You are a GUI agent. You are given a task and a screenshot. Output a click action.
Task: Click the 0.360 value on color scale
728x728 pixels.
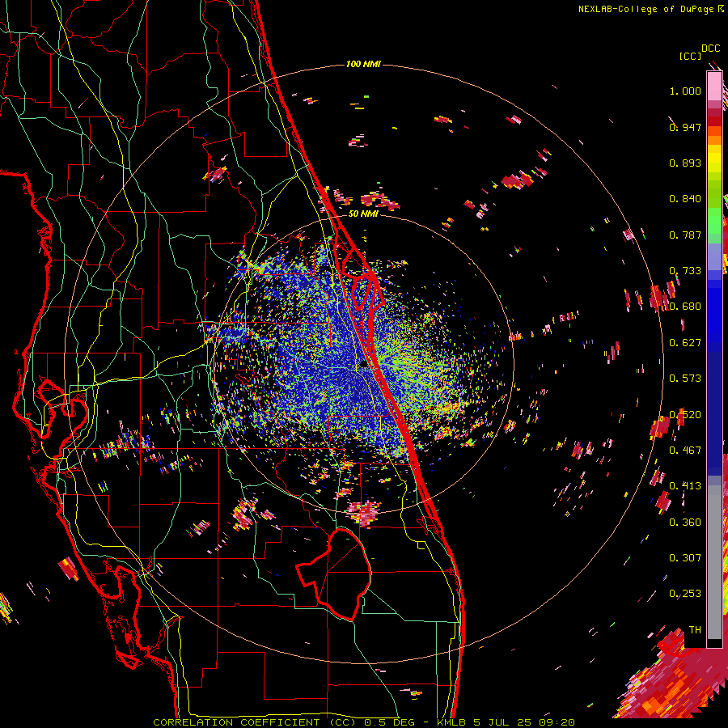pos(685,523)
